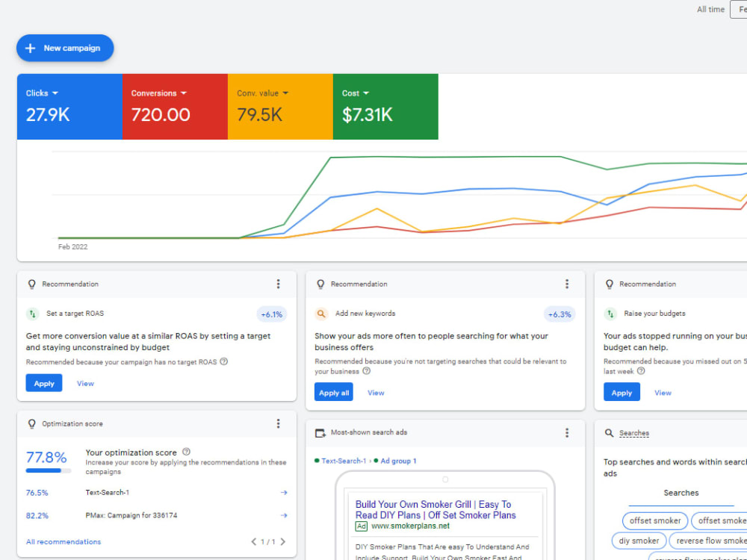Open help tooltip for not targeting searches reason

click(x=366, y=371)
